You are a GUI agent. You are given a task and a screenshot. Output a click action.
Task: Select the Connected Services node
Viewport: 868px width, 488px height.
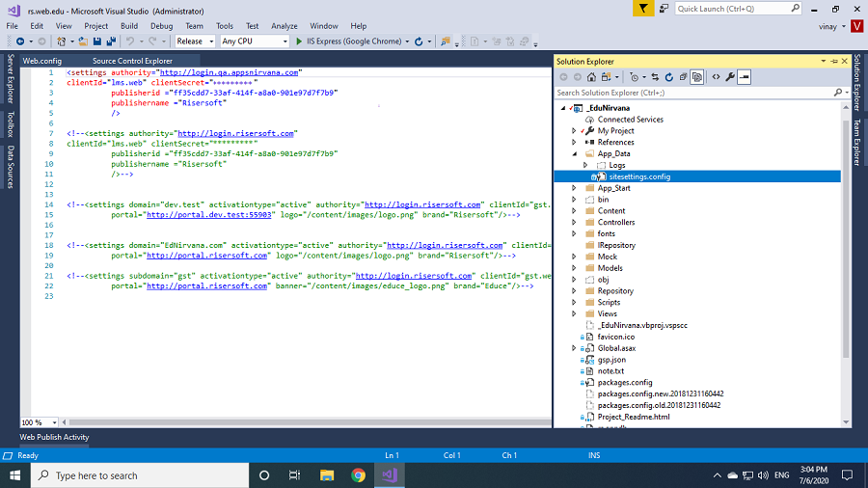[630, 120]
